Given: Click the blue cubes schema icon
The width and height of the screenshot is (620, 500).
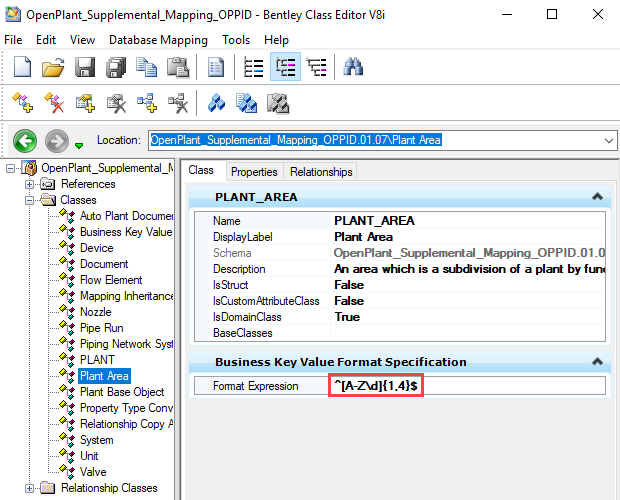Looking at the screenshot, I should point(216,103).
